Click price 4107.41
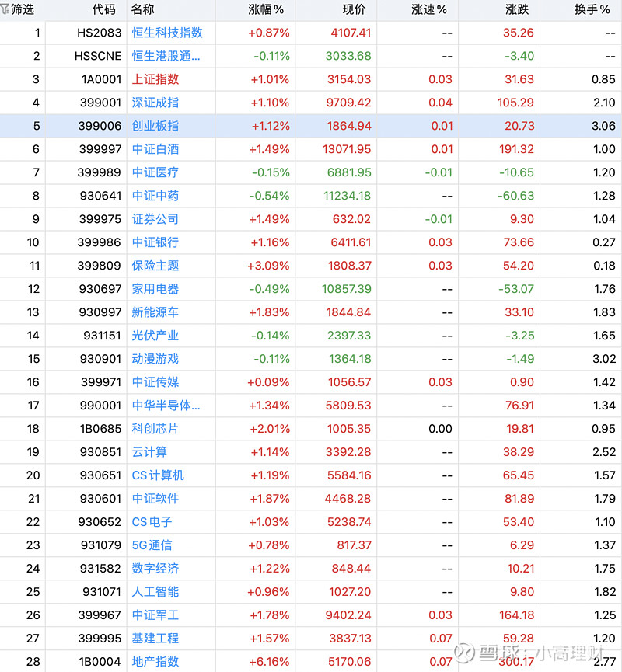The width and height of the screenshot is (622, 672). [351, 33]
